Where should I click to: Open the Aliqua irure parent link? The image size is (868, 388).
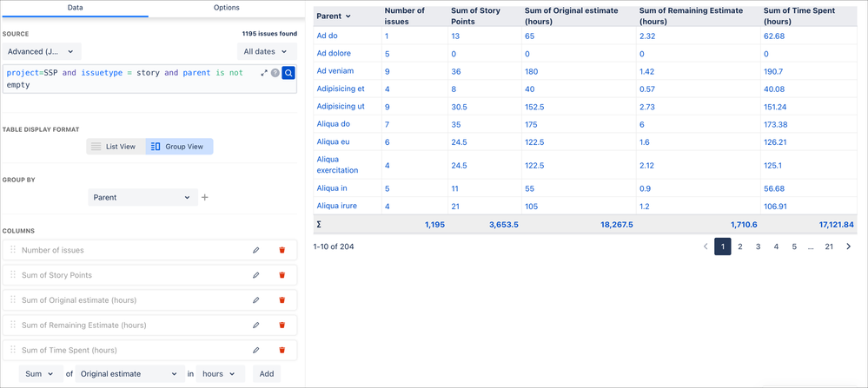click(336, 206)
